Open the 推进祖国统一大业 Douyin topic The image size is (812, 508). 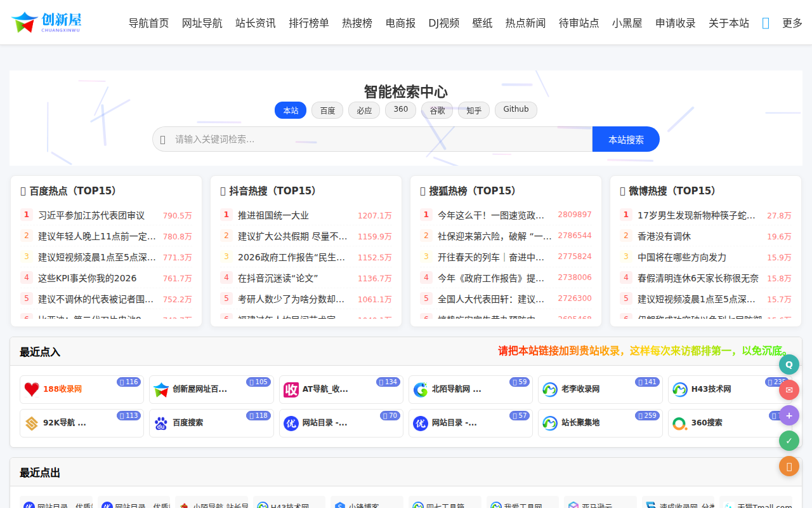tap(273, 215)
